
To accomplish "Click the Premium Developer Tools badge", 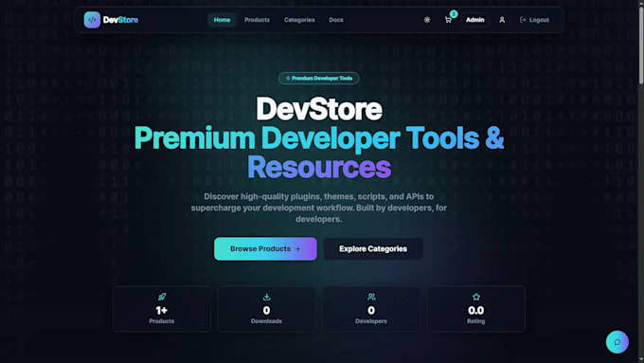I will (x=319, y=78).
